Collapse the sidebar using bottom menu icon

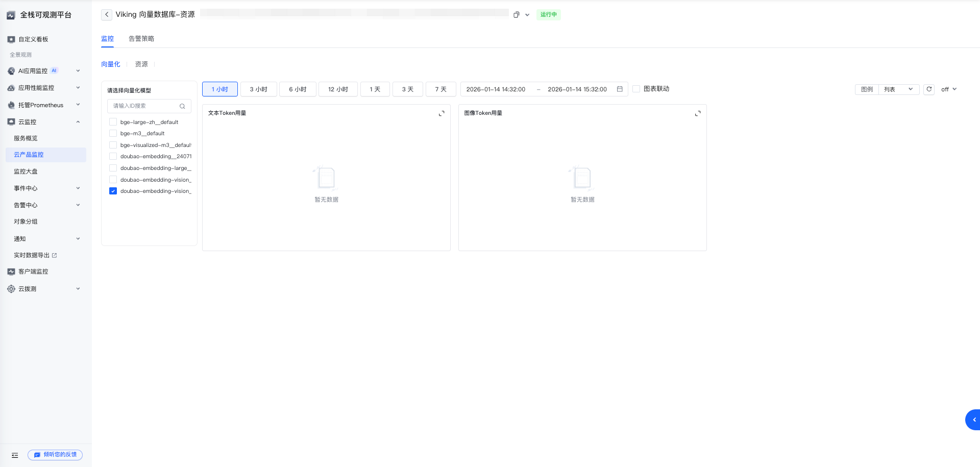click(15, 455)
